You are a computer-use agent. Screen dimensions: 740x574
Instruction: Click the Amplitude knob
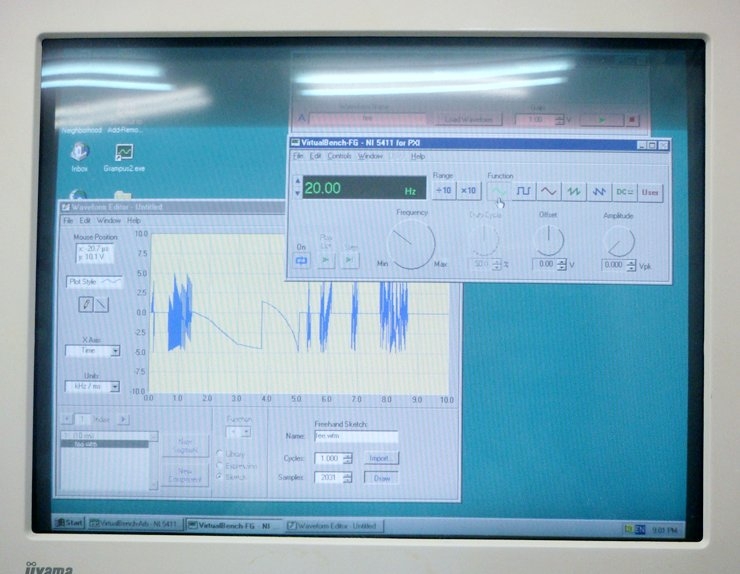click(619, 241)
